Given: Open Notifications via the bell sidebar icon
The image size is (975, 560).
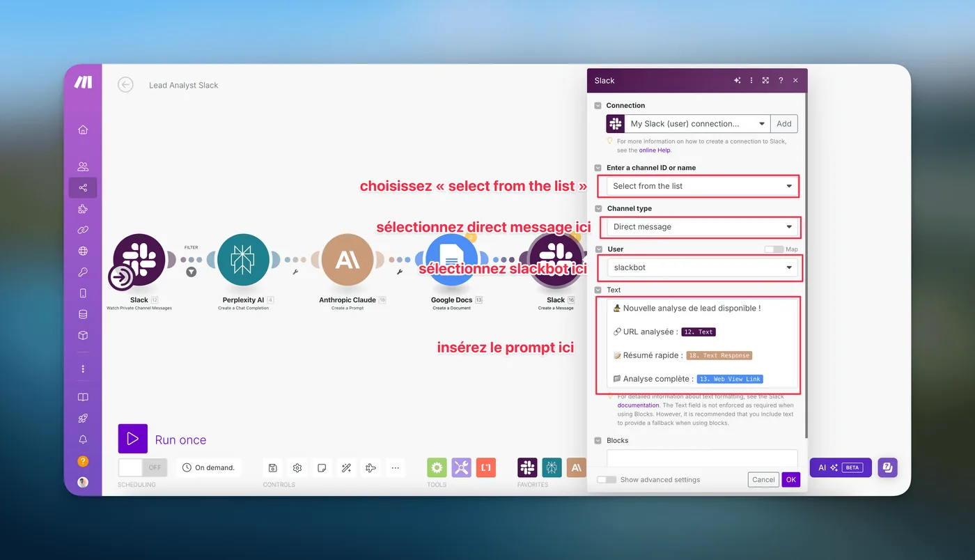Looking at the screenshot, I should (x=83, y=440).
